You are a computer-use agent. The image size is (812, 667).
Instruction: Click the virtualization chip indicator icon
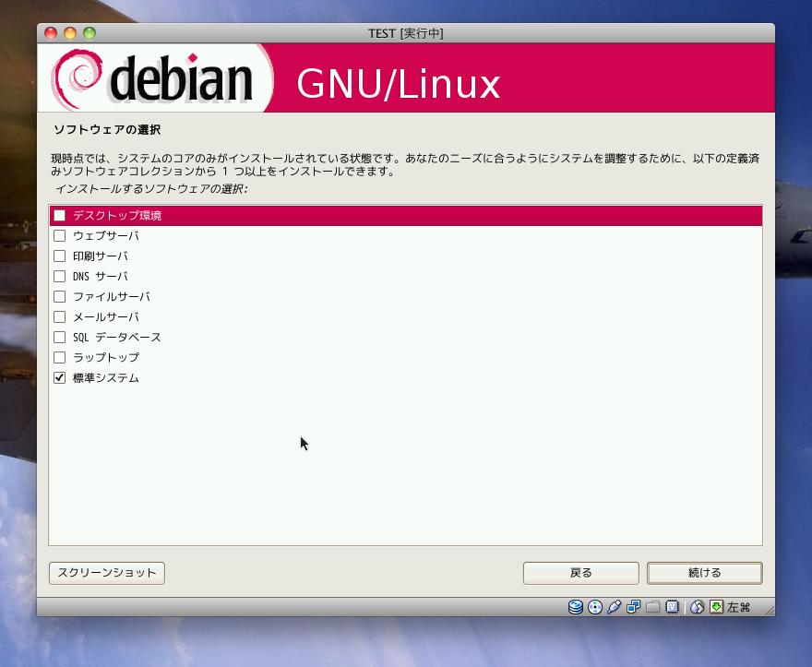coord(672,607)
